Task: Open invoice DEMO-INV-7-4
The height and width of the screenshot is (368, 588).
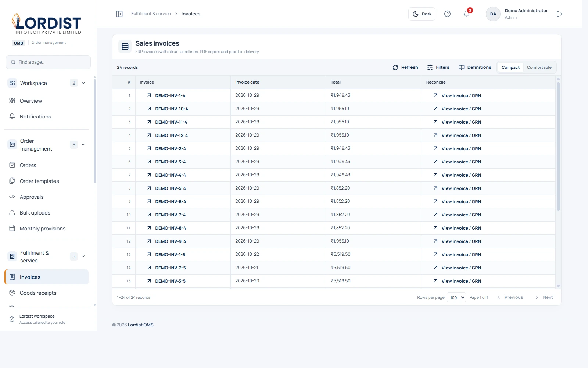Action: 170,215
